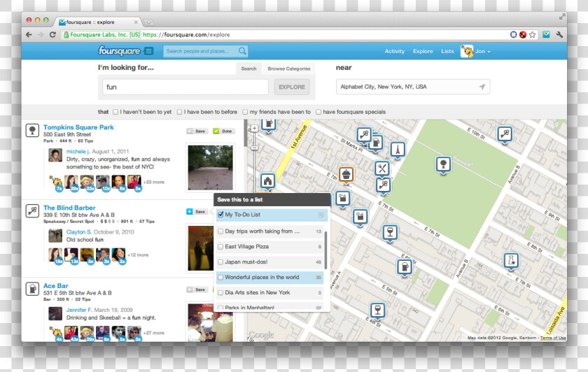The image size is (588, 372).
Task: Click Save for The Blind Barber
Action: pos(197,212)
